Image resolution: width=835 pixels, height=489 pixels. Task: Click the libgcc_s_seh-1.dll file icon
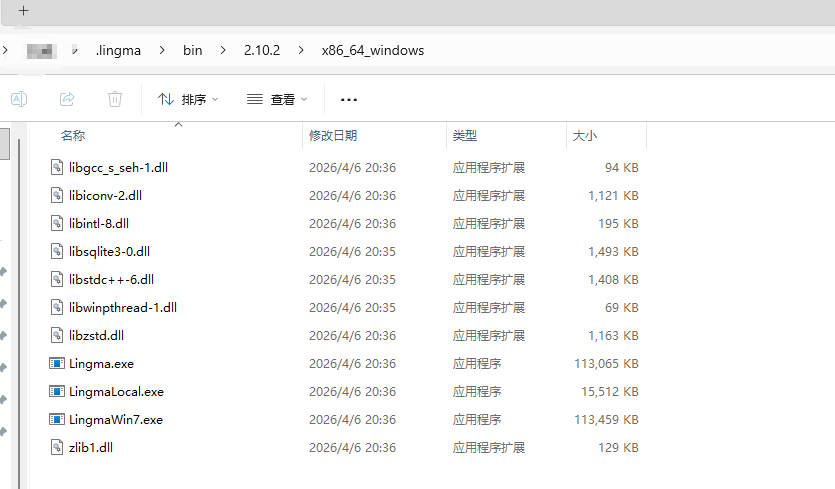click(x=57, y=167)
